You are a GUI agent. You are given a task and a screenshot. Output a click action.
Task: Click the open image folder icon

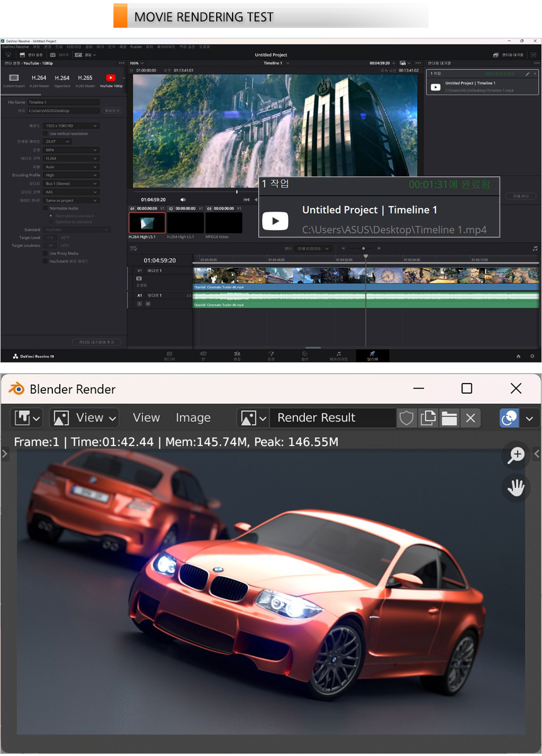tap(449, 418)
